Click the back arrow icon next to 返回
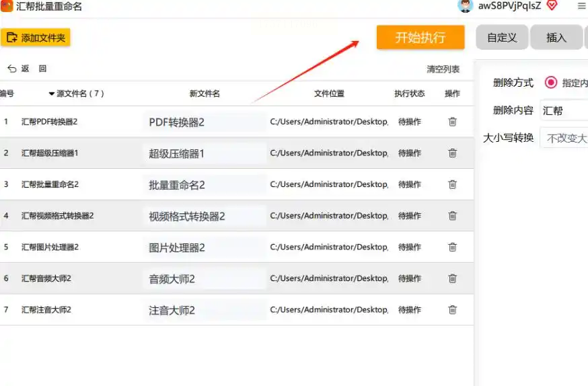Screen dimensions: 588x386 pos(11,69)
